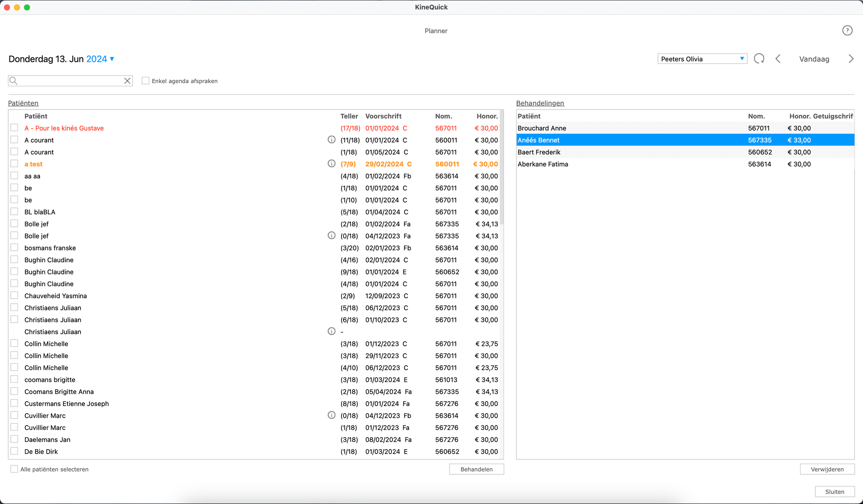Image resolution: width=863 pixels, height=504 pixels.
Task: Jump to Vandaag
Action: pos(814,59)
